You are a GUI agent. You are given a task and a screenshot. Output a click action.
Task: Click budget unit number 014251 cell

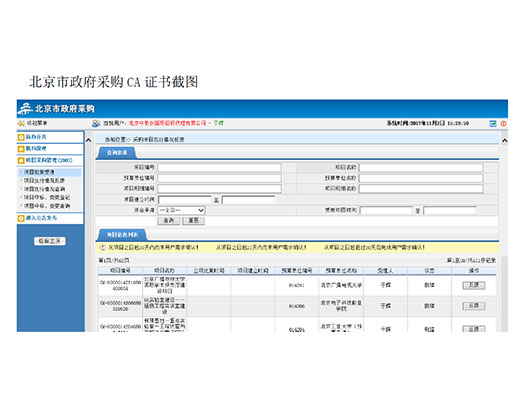(296, 285)
